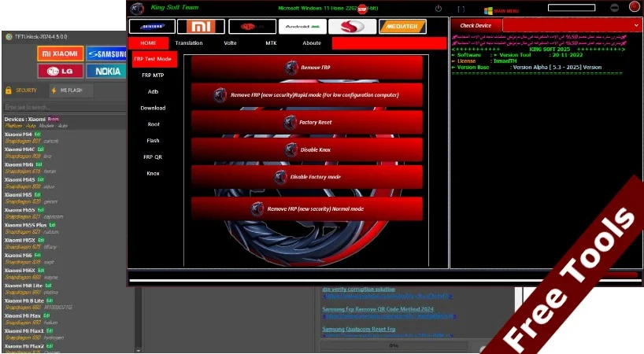Select Xiaomi Mi4 in device list
Screen dimensions: 644x354
[19, 164]
